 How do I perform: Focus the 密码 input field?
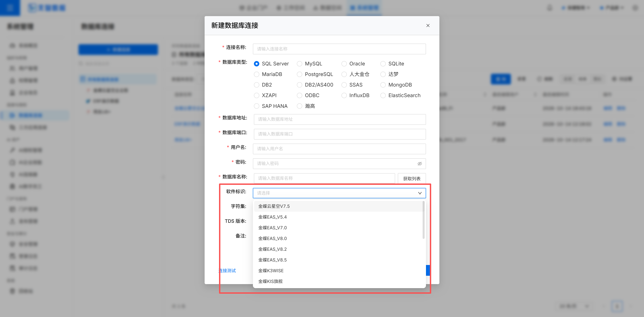(339, 164)
